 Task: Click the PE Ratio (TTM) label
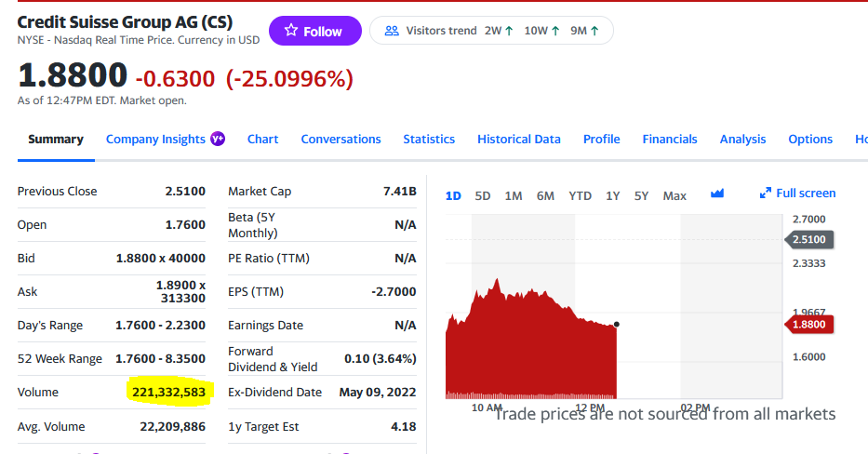tap(269, 258)
